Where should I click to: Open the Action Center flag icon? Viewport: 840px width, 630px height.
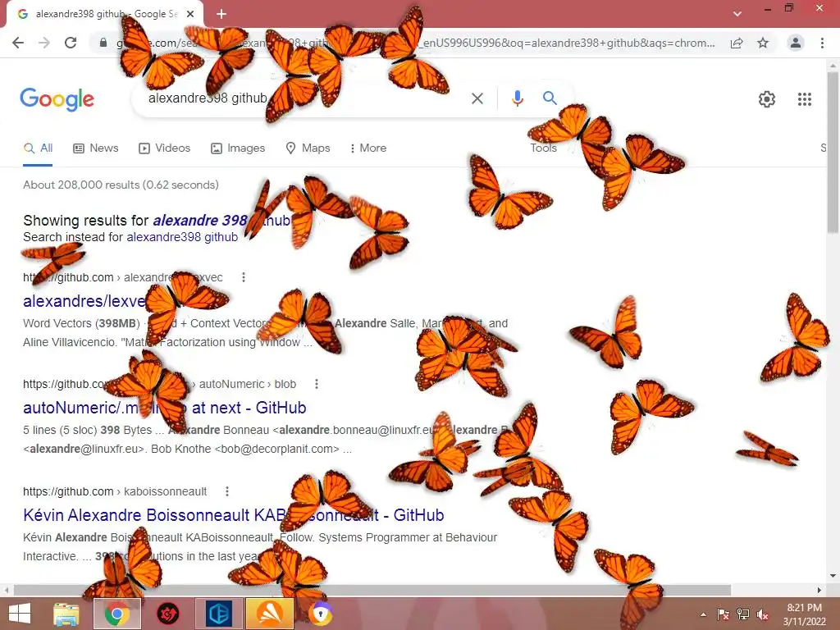pyautogui.click(x=724, y=614)
